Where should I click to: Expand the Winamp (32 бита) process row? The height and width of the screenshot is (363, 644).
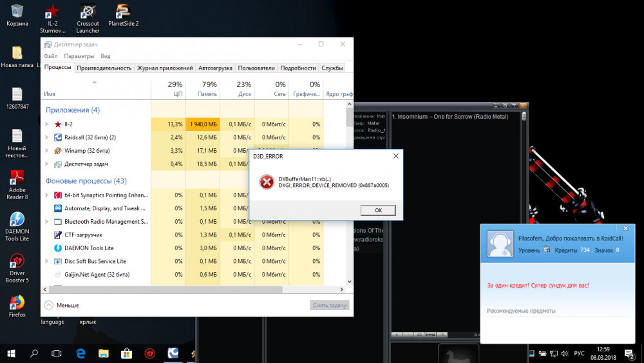click(x=46, y=151)
